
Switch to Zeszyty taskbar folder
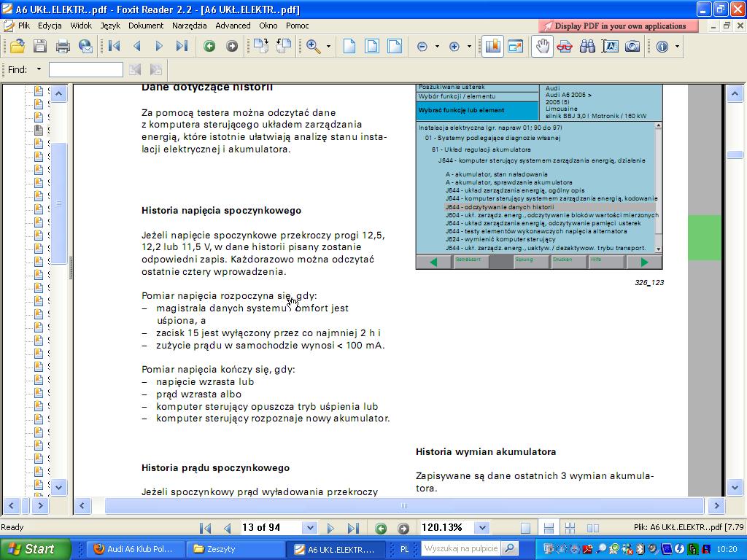pos(234,549)
